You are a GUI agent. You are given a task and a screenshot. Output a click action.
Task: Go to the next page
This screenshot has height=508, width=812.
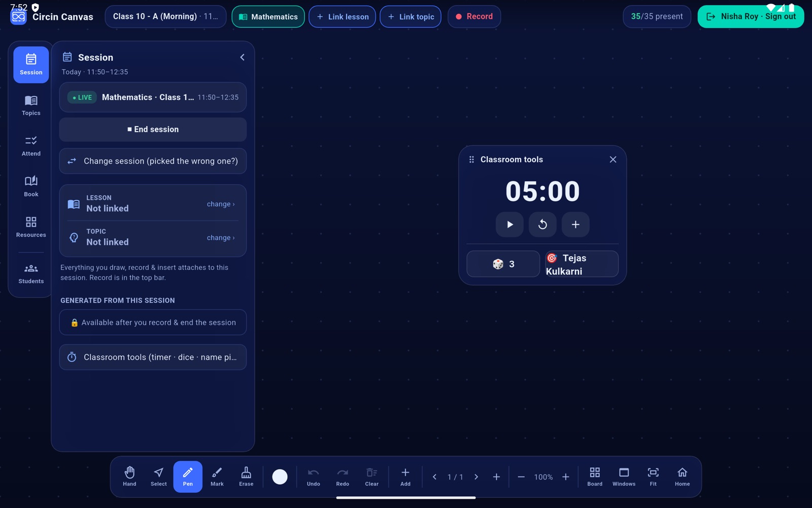tap(476, 477)
